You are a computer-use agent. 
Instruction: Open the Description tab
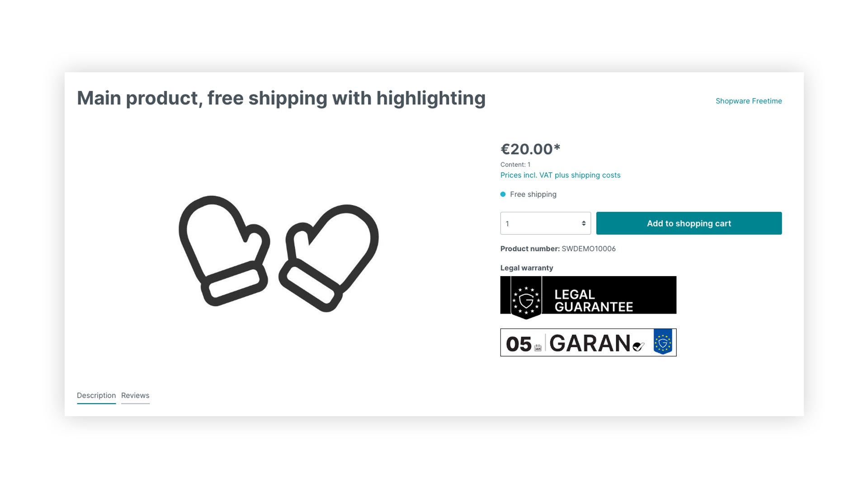coord(96,395)
